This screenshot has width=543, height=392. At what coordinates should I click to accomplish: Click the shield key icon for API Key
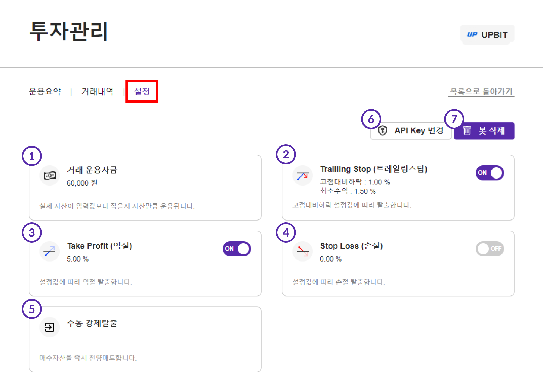pyautogui.click(x=383, y=131)
